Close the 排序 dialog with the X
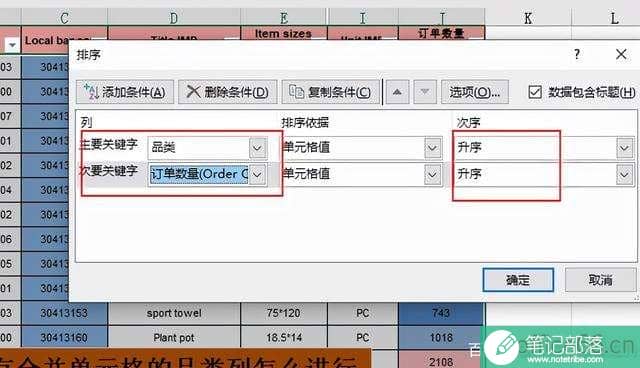 [x=621, y=54]
